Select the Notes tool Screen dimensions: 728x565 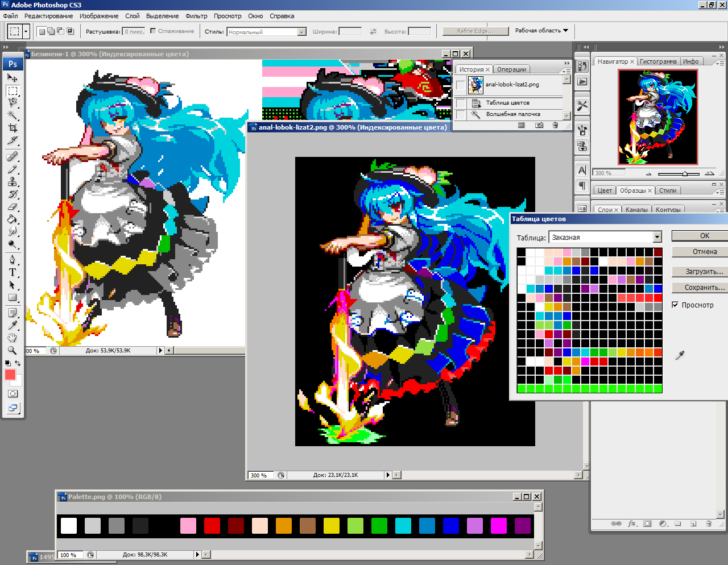tap(13, 313)
